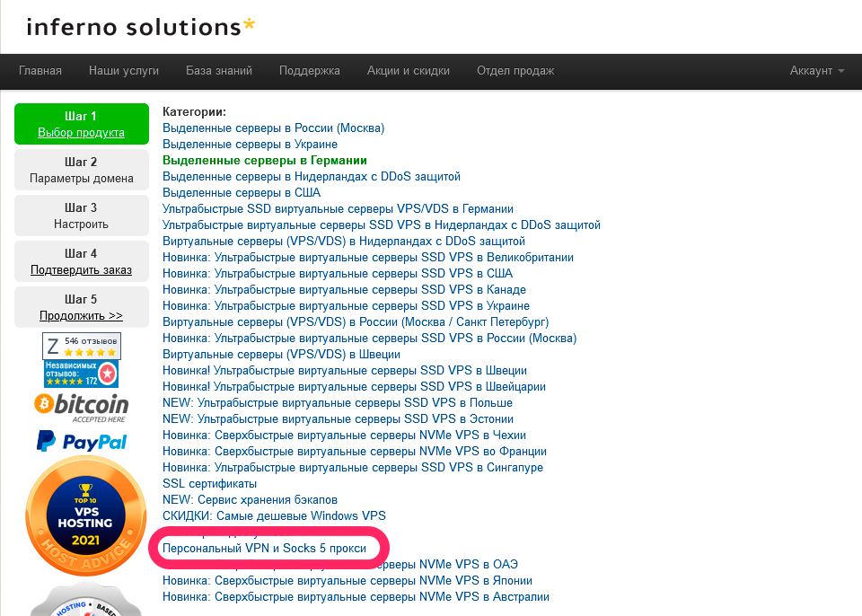Open SSD VPS в Сингапуре category
The width and height of the screenshot is (862, 616).
coord(352,468)
